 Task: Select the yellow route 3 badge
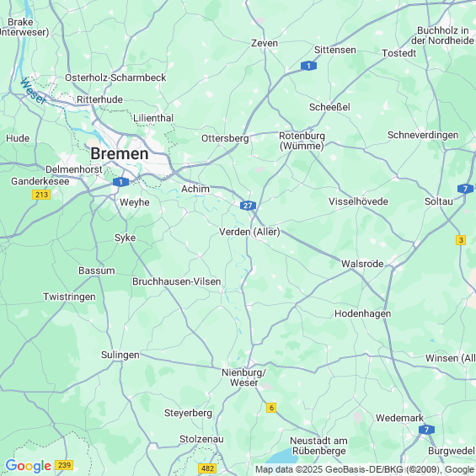(461, 240)
